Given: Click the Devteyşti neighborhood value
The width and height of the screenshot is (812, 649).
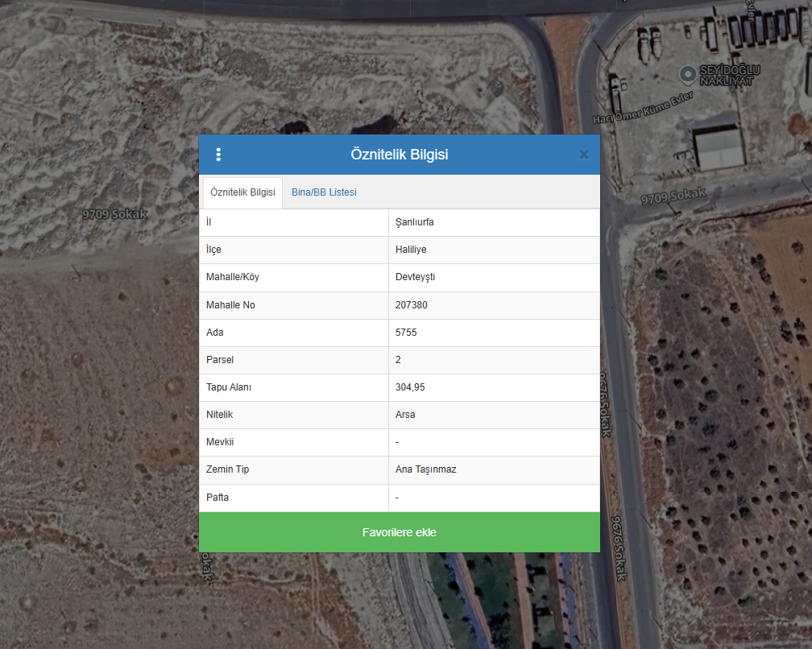Looking at the screenshot, I should (x=416, y=277).
